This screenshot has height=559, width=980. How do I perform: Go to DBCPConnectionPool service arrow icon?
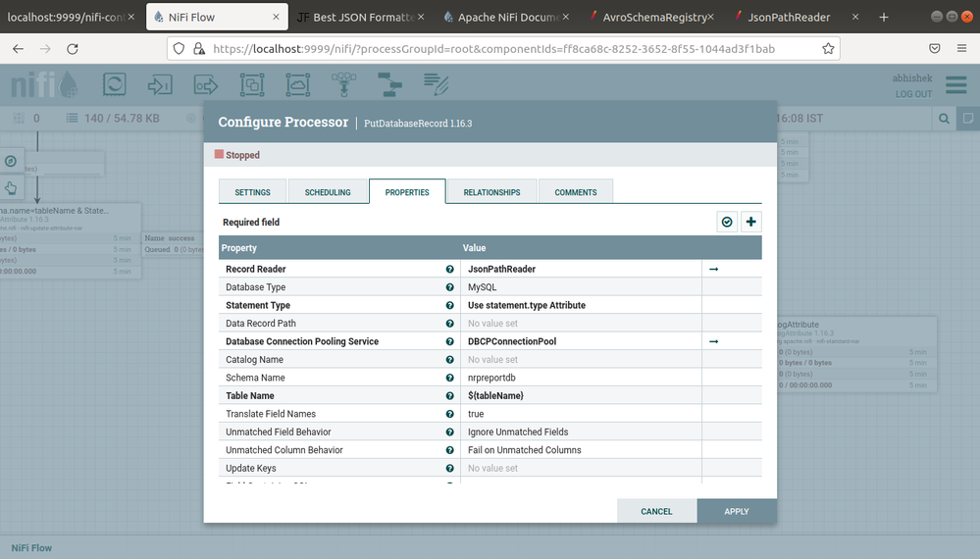coord(713,341)
